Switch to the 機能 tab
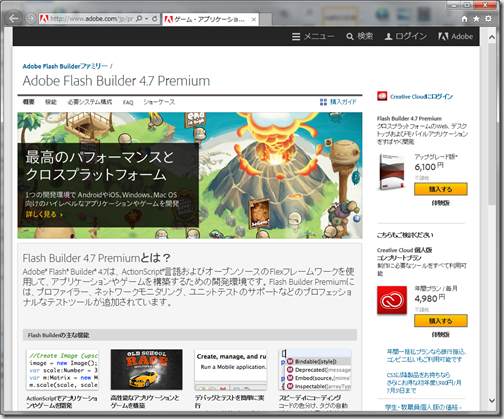The height and width of the screenshot is (419, 504). (x=51, y=102)
